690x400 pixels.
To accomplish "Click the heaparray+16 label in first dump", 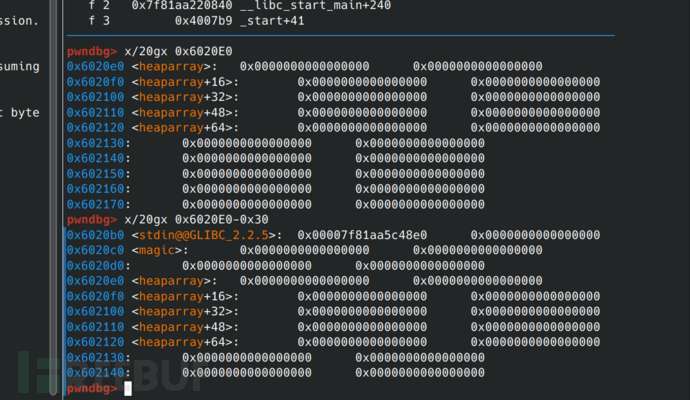I will 185,82.
